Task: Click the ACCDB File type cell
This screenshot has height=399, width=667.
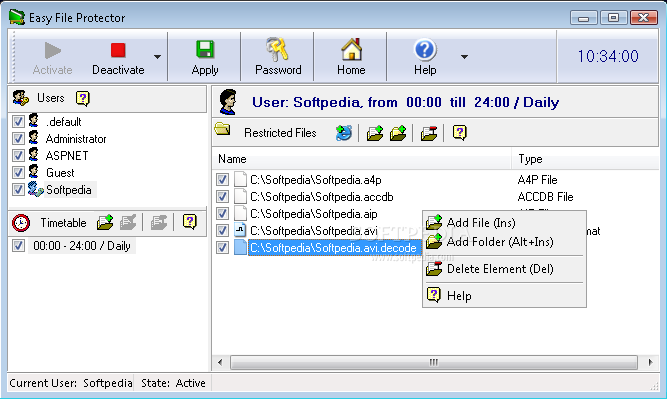Action: pos(545,197)
